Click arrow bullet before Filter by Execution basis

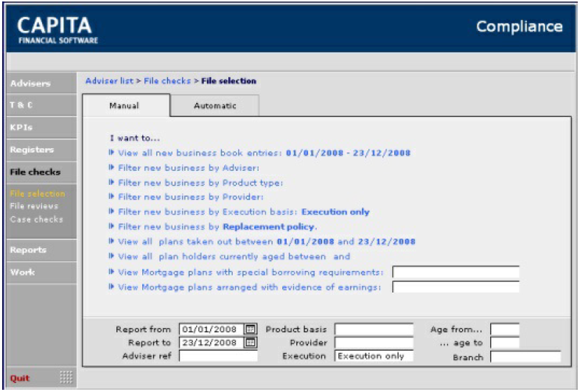(x=111, y=211)
